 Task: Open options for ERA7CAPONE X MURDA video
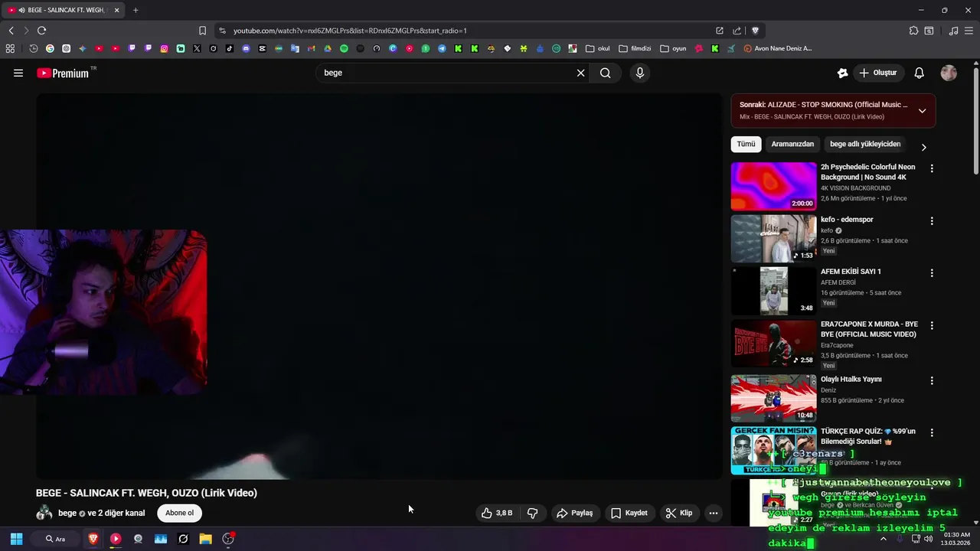pos(932,326)
